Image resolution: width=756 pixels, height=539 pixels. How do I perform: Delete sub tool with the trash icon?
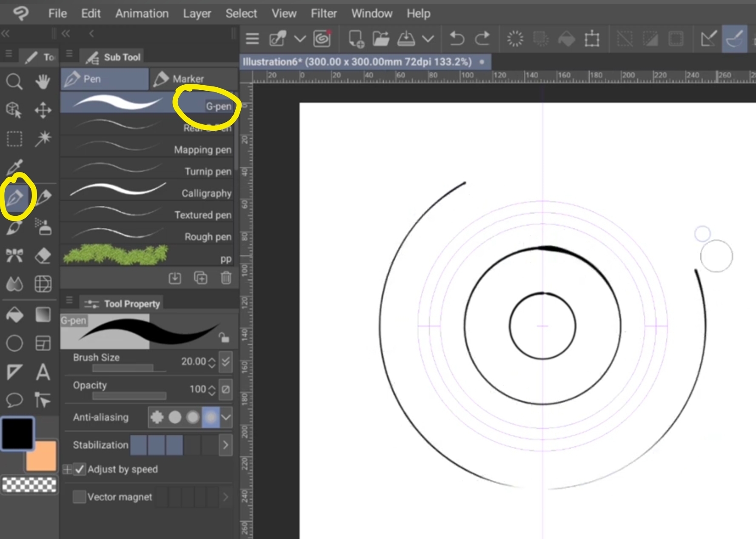(226, 278)
